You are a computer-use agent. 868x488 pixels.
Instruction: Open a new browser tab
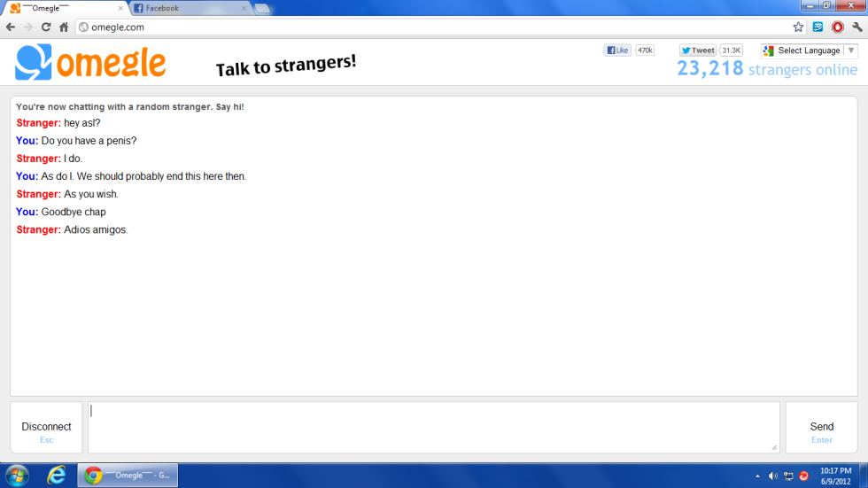point(263,9)
